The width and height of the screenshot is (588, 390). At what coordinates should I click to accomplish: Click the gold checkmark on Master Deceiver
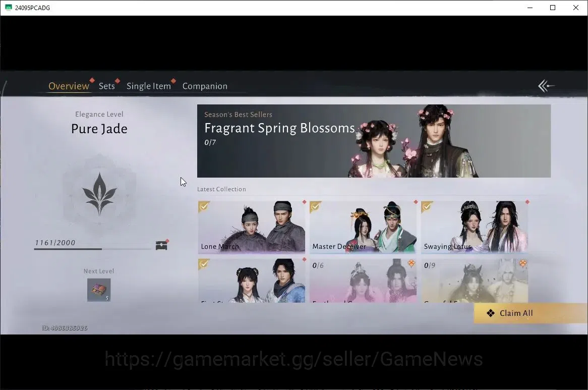coord(315,206)
